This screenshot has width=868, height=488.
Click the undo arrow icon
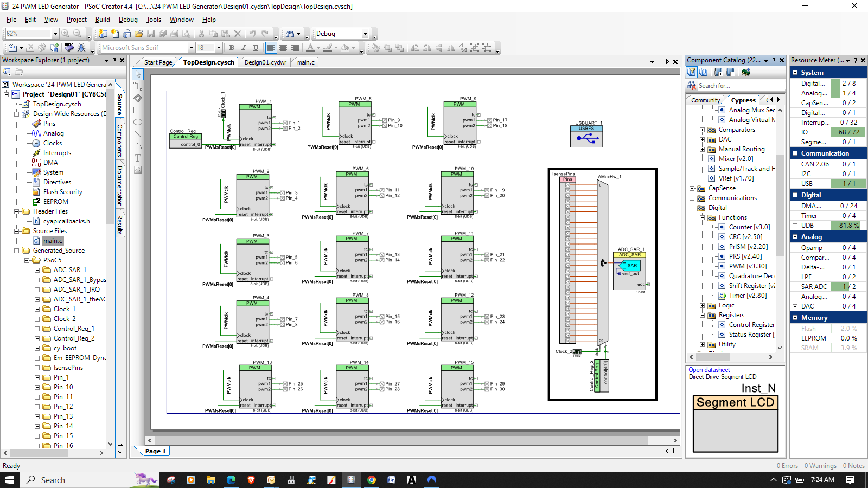click(253, 34)
